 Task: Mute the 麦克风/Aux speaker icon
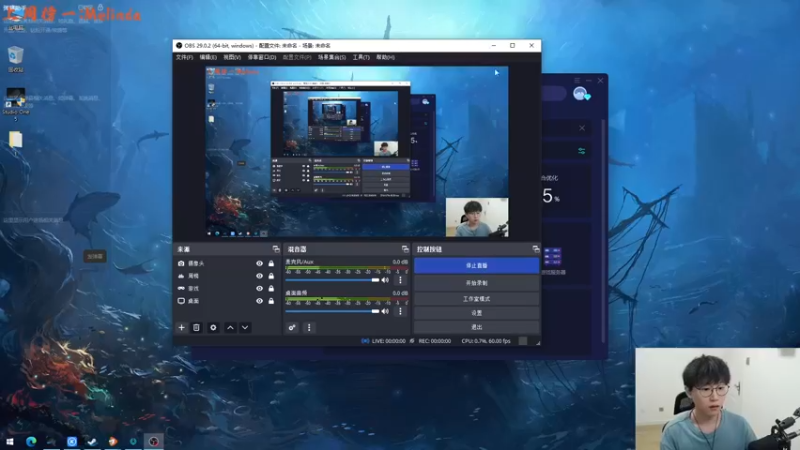[385, 280]
